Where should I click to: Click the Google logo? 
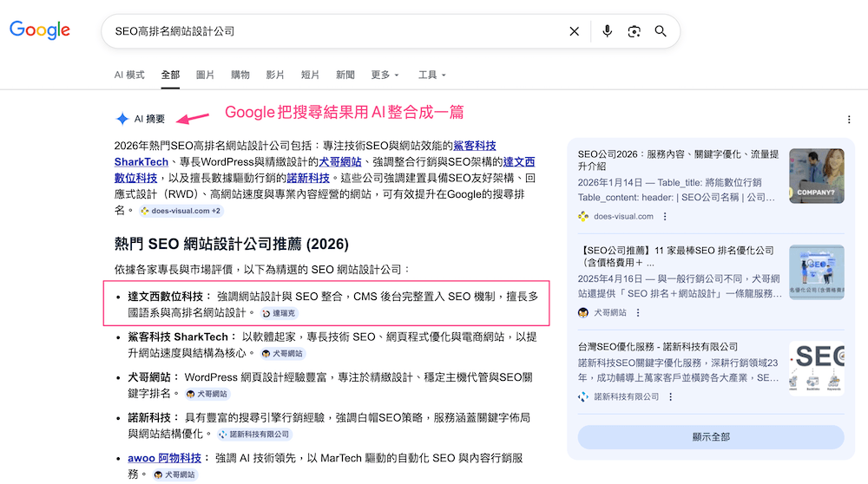pyautogui.click(x=40, y=30)
